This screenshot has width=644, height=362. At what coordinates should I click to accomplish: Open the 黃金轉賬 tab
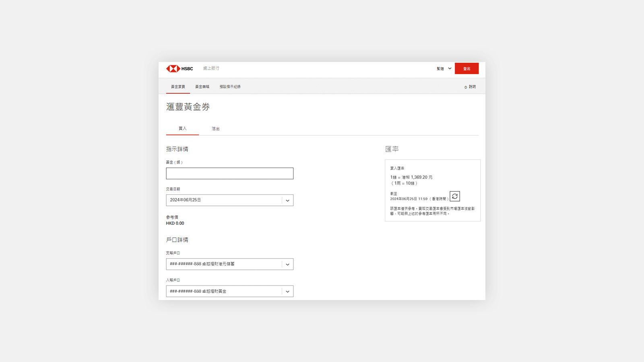click(x=202, y=87)
